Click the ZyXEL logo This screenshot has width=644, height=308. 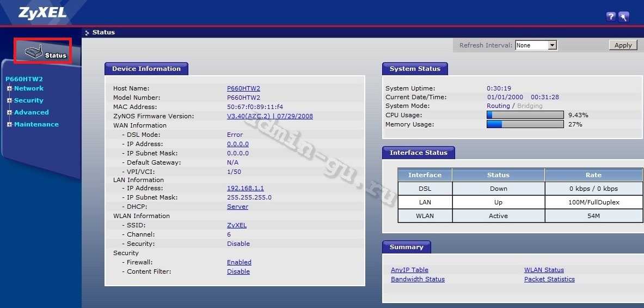[x=42, y=13]
